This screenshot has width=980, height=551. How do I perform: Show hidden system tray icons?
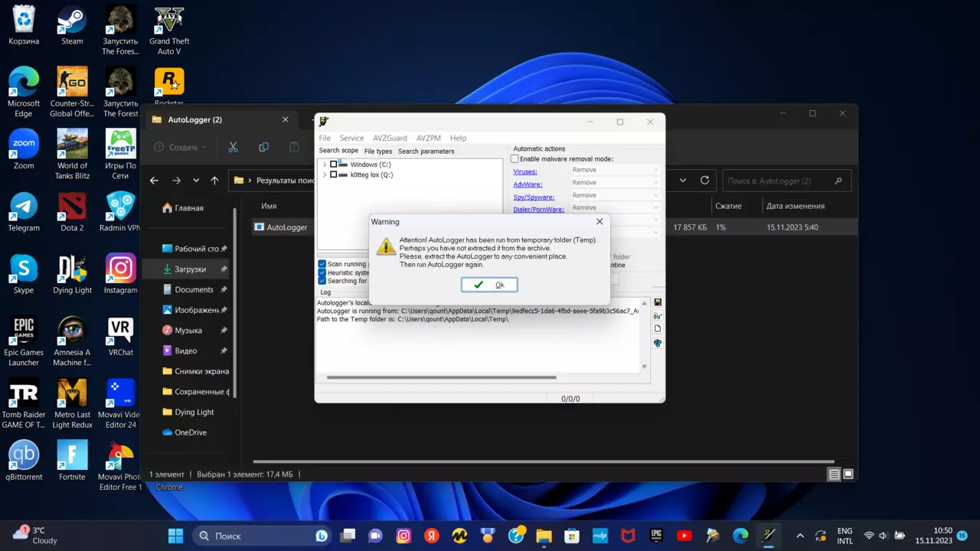800,536
